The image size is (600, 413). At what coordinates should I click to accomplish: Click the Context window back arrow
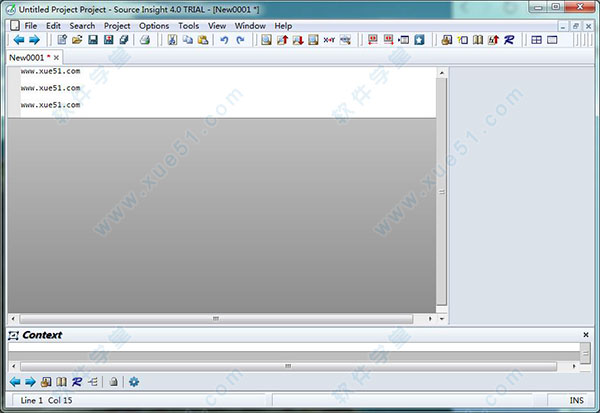click(x=15, y=382)
